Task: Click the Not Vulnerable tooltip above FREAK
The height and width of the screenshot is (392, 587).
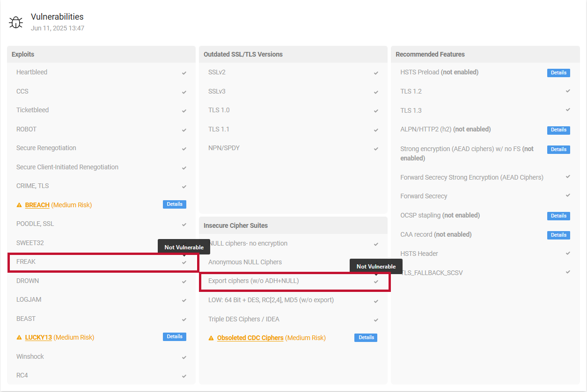Action: 183,247
